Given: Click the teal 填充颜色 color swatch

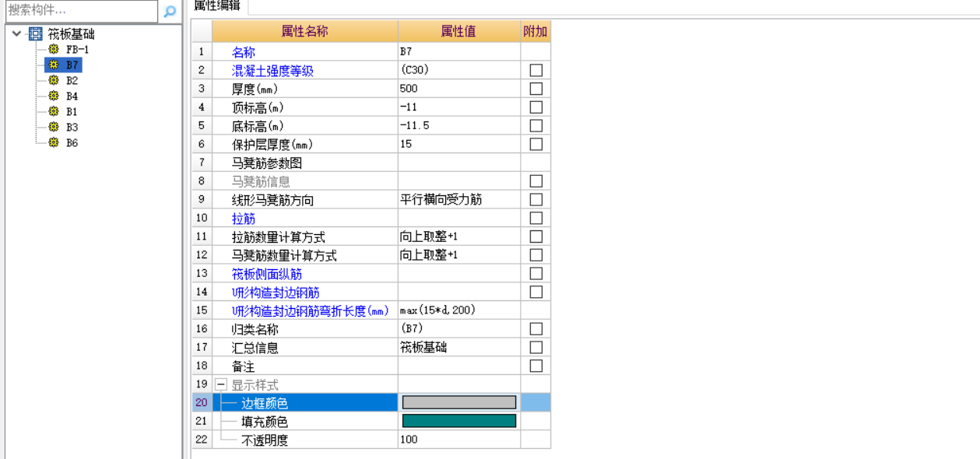Looking at the screenshot, I should point(459,421).
